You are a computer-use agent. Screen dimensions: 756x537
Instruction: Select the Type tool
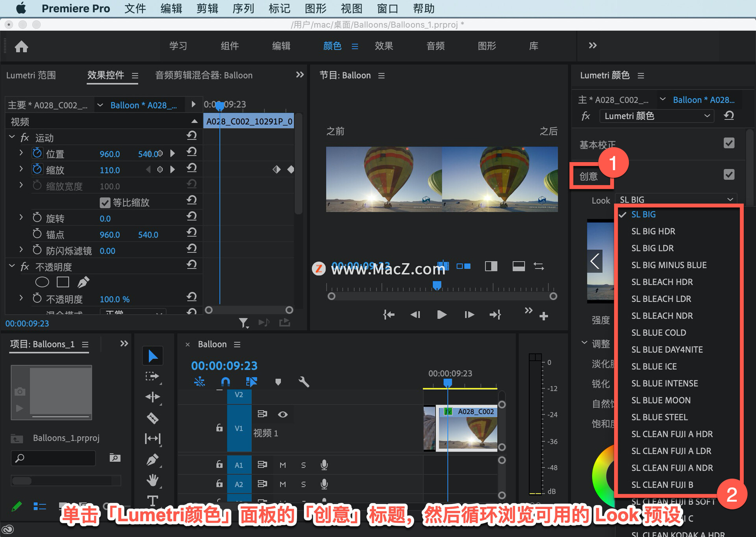click(x=153, y=501)
